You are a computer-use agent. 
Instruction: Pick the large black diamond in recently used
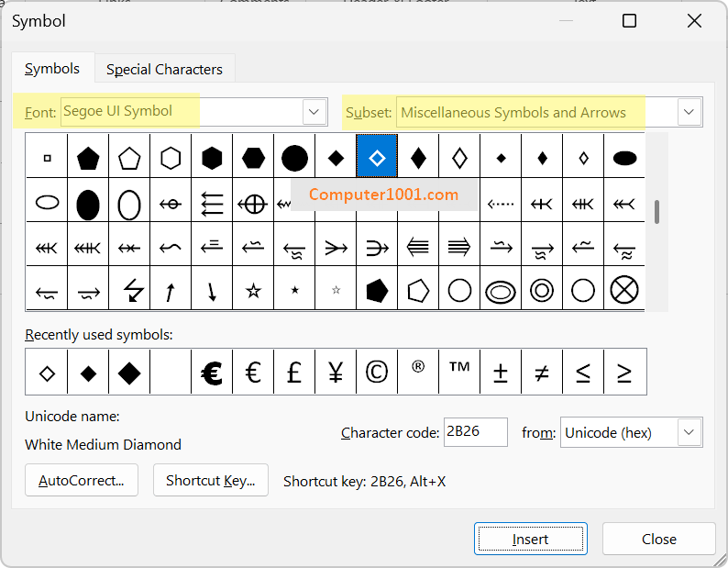[129, 373]
